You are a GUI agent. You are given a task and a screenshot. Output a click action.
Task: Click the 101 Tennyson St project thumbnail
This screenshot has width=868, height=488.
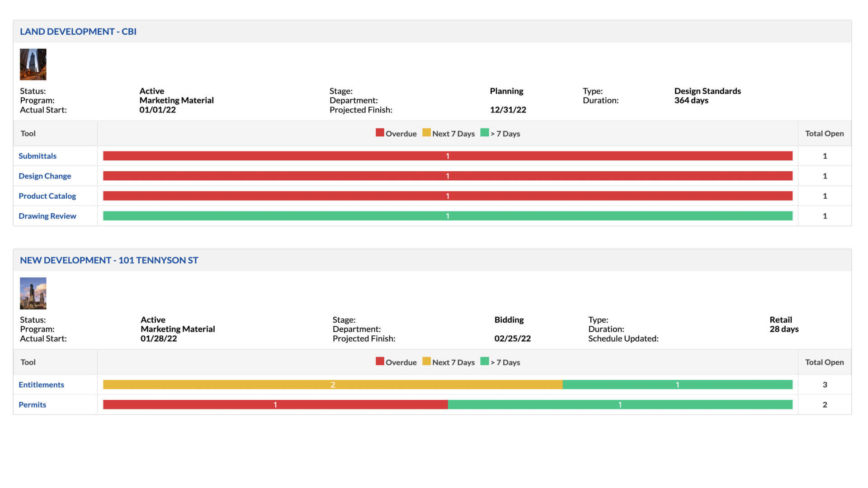click(33, 293)
